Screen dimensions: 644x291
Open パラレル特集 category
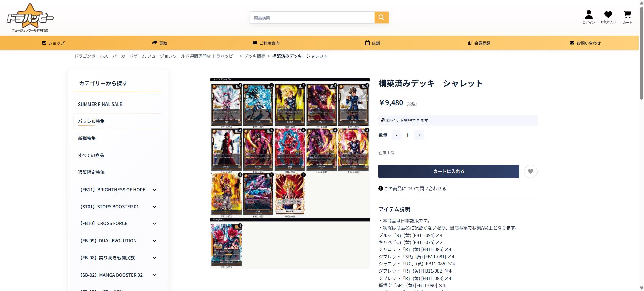tap(118, 121)
